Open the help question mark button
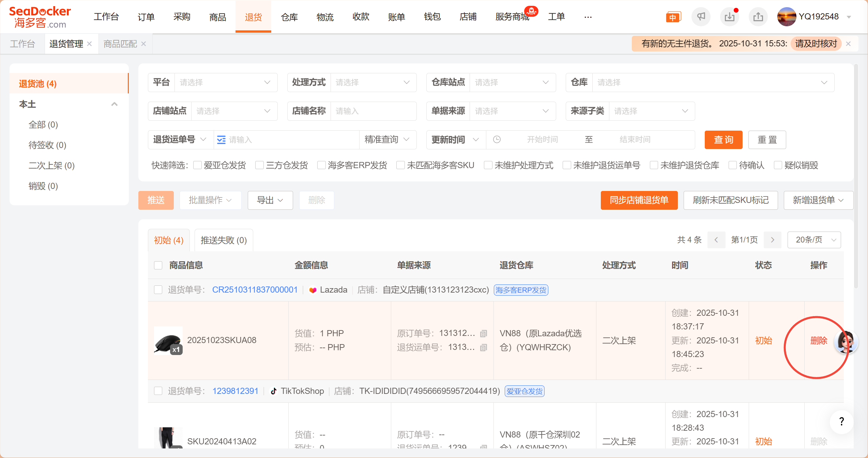Screen dimensions: 868x458 coord(841,422)
